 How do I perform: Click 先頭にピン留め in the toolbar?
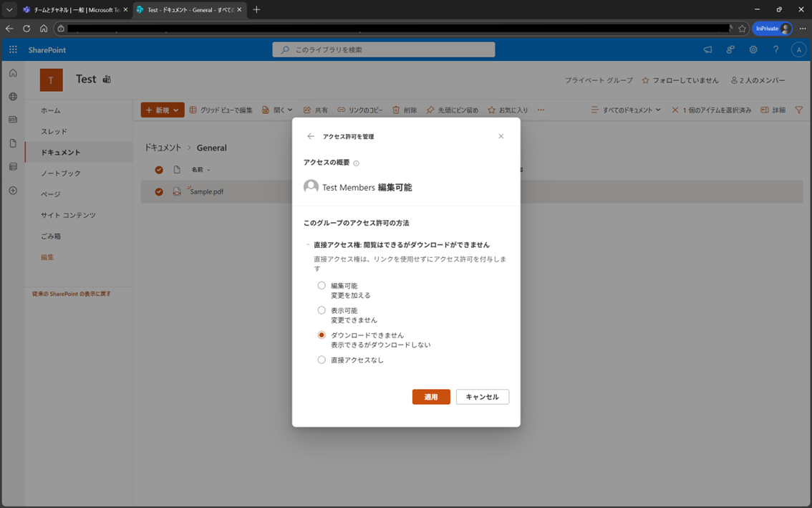pyautogui.click(x=452, y=110)
